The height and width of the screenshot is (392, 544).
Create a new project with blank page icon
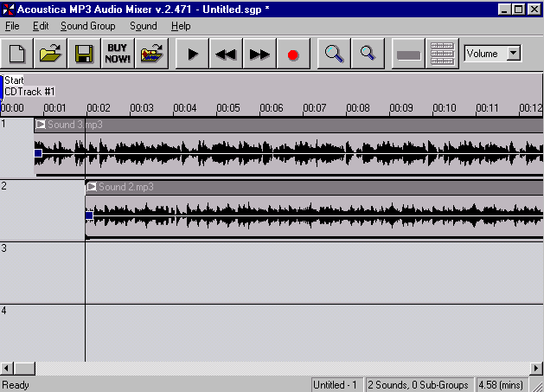pyautogui.click(x=16, y=54)
